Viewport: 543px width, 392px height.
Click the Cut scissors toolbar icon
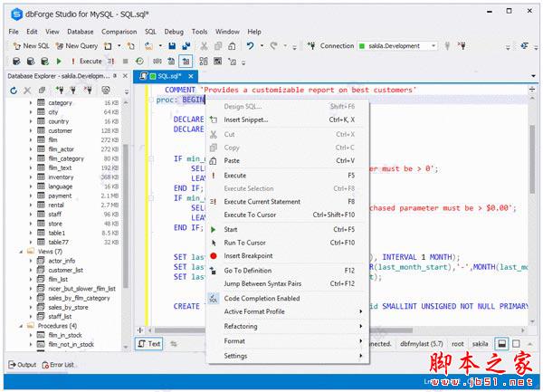(x=204, y=45)
